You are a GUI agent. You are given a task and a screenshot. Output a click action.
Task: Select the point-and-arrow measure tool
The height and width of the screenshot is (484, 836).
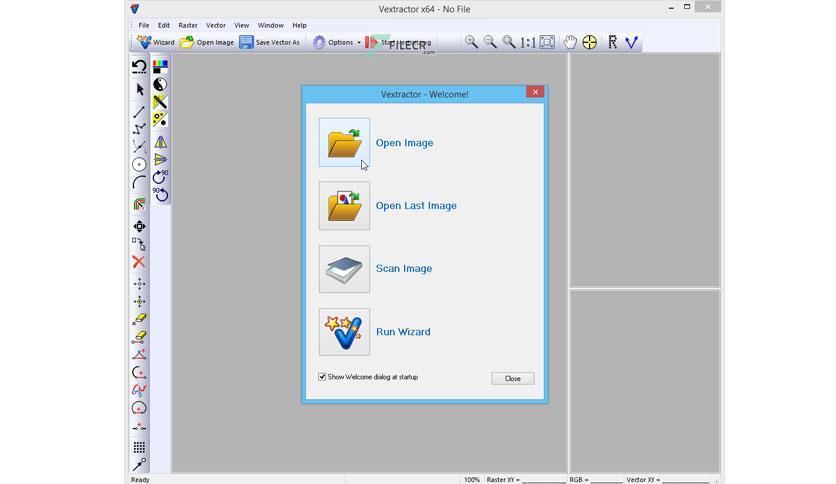pos(139,465)
